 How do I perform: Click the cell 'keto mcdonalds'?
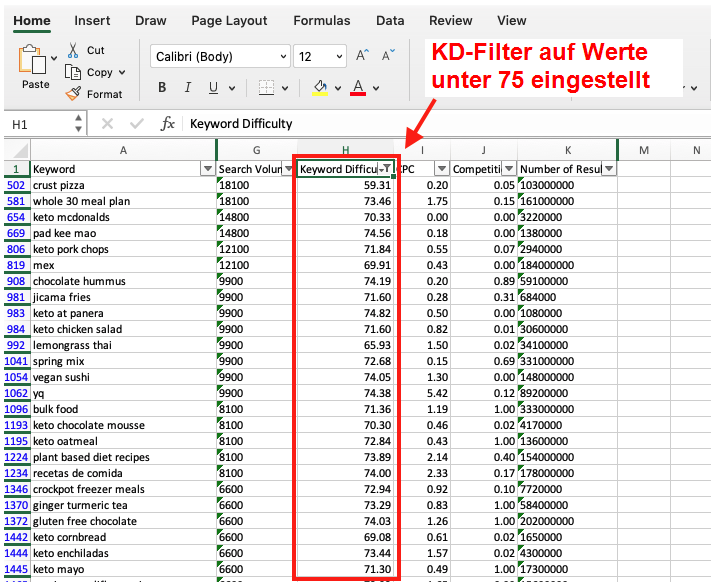click(123, 217)
